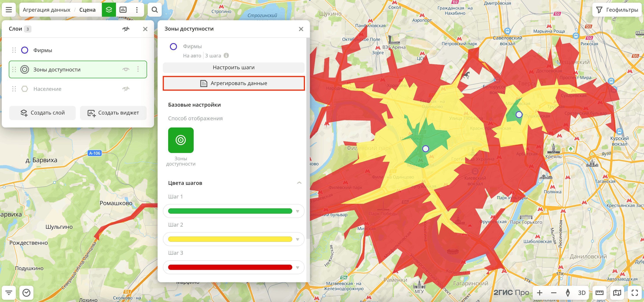Image resolution: width=644 pixels, height=302 pixels.
Task: Reset map compass orientation
Action: [568, 293]
